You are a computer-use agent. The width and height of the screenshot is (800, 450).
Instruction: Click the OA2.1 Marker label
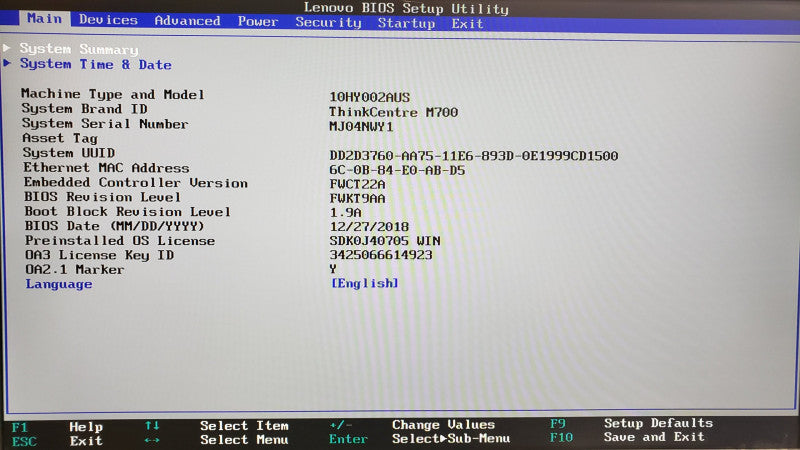point(74,269)
